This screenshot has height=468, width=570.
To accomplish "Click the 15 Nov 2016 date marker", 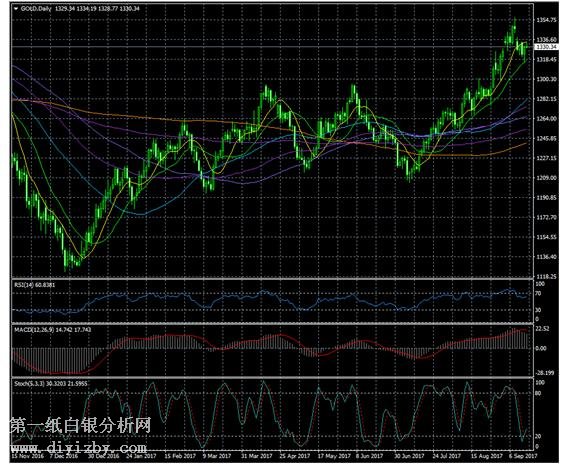I will coord(28,456).
